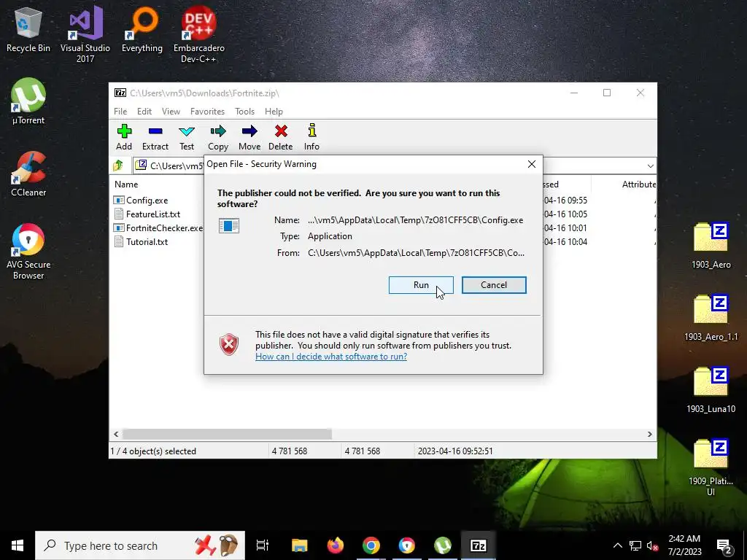The width and height of the screenshot is (747, 560).
Task: Select the 1909_Plati... UI zip folder icon
Action: point(711,467)
